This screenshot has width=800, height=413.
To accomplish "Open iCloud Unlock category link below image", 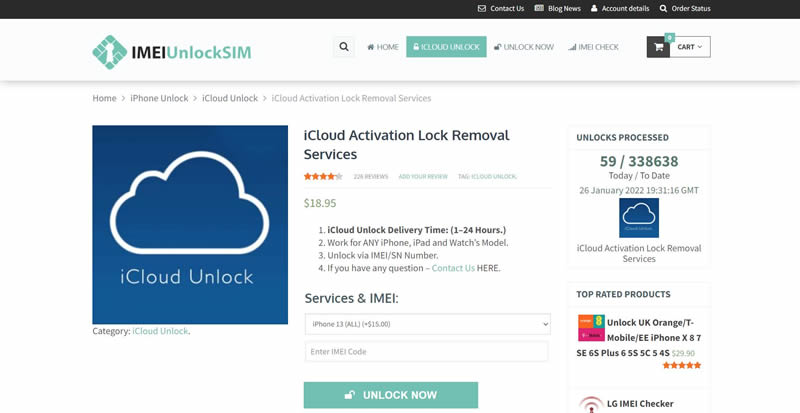I will (160, 331).
